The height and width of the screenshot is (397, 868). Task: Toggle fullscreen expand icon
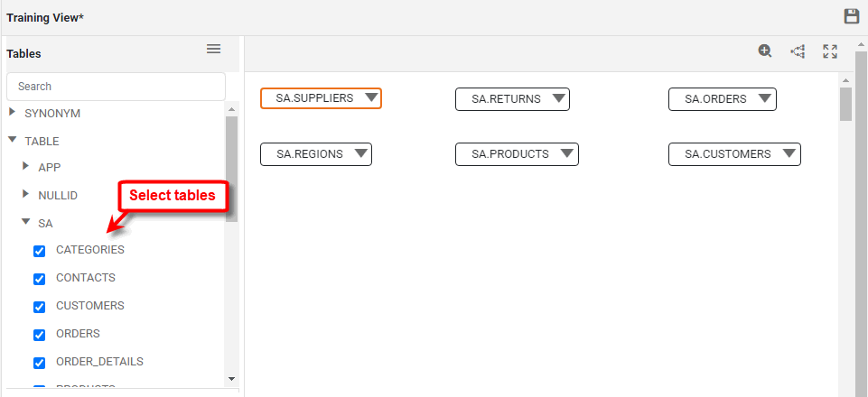point(830,51)
